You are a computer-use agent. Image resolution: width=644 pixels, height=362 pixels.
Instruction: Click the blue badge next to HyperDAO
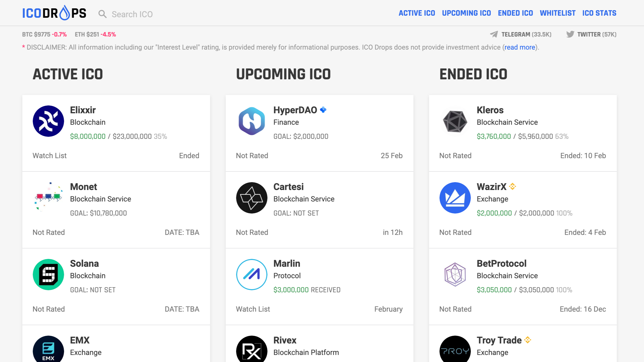click(323, 110)
